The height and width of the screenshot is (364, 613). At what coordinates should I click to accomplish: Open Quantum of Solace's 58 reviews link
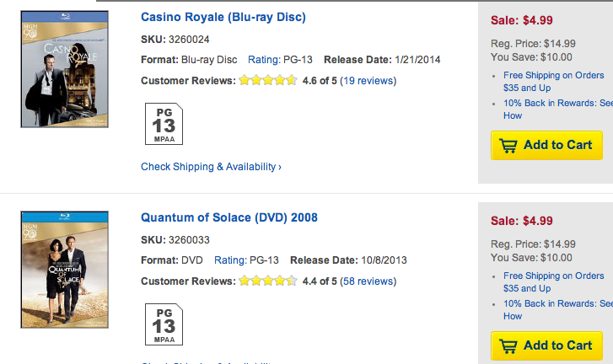click(x=368, y=281)
